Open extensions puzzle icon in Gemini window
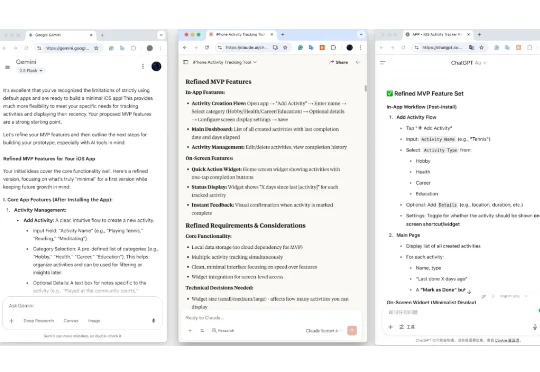 (x=133, y=48)
